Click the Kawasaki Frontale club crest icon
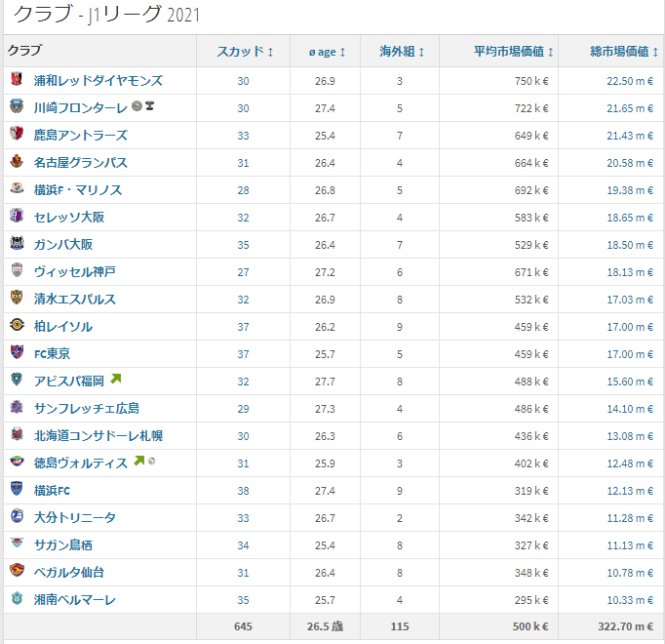The height and width of the screenshot is (644, 665). (x=17, y=107)
